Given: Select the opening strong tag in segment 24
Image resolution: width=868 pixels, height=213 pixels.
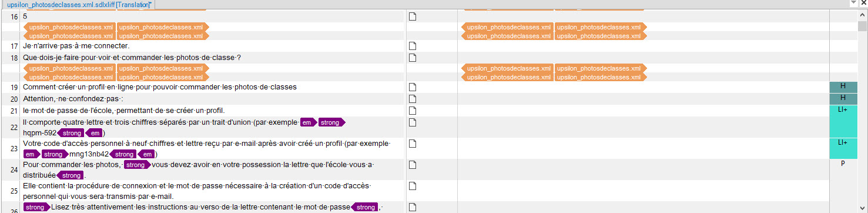Looking at the screenshot, I should 135,165.
